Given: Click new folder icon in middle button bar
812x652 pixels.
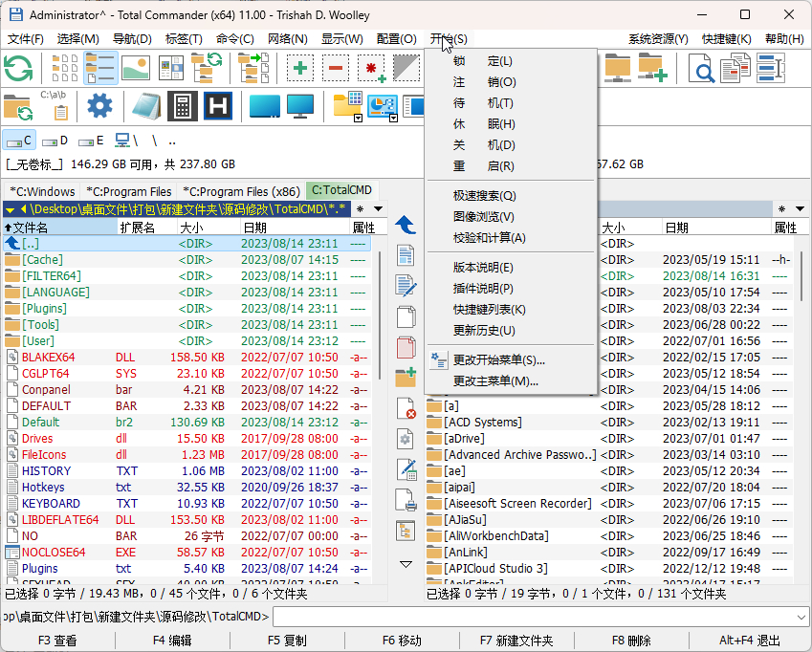Looking at the screenshot, I should (406, 378).
